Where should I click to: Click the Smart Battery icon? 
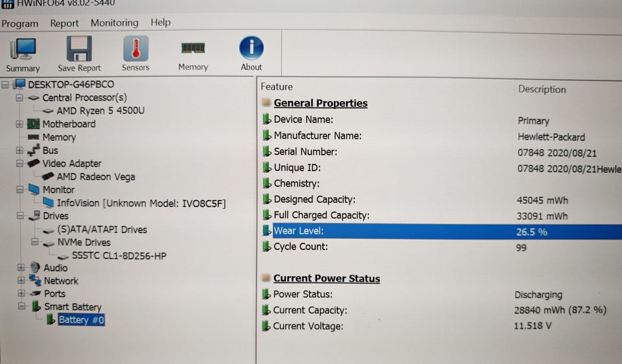click(x=36, y=306)
